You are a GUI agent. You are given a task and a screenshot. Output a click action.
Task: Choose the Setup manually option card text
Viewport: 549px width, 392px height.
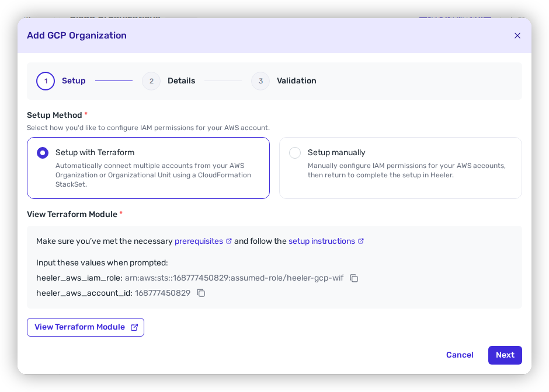point(406,164)
